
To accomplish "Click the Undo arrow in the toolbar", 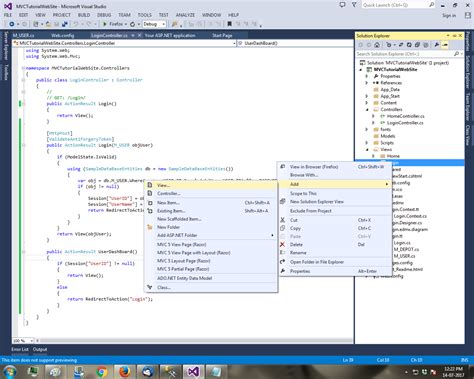I will (76, 24).
